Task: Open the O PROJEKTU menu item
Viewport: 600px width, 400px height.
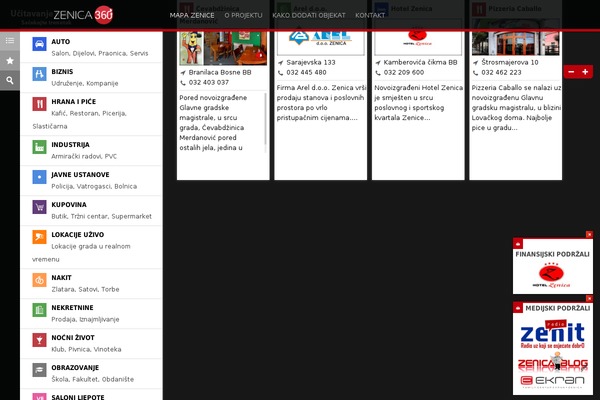Action: point(243,15)
